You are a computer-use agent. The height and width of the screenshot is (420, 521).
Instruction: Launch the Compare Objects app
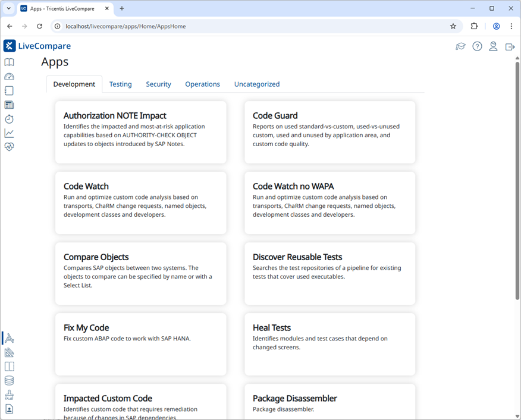140,273
